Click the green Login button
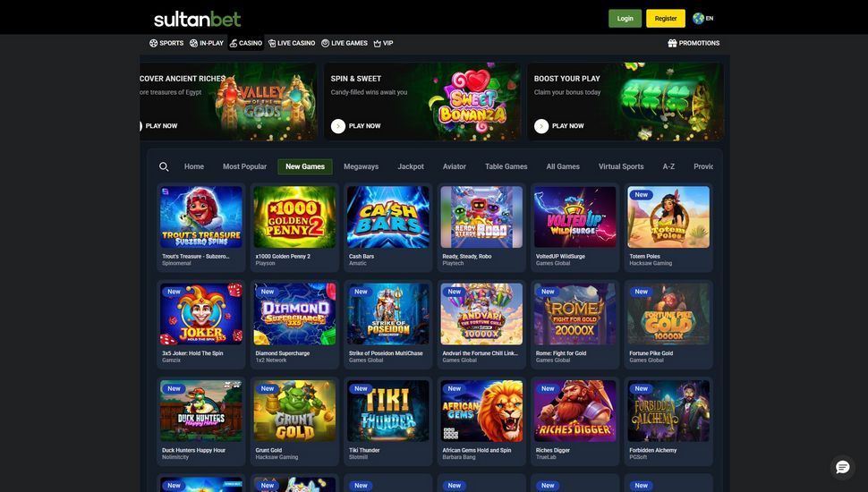The height and width of the screenshot is (492, 868). 625,18
